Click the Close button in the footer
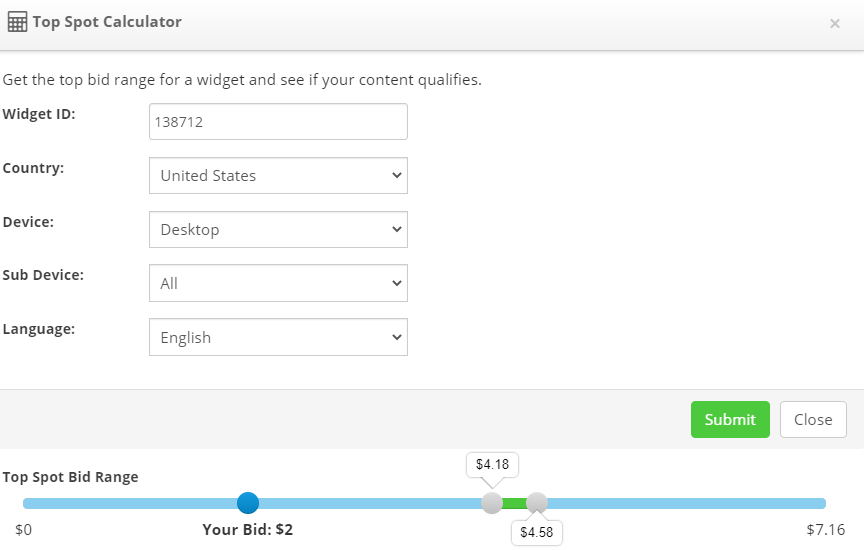864x550 pixels. [813, 419]
